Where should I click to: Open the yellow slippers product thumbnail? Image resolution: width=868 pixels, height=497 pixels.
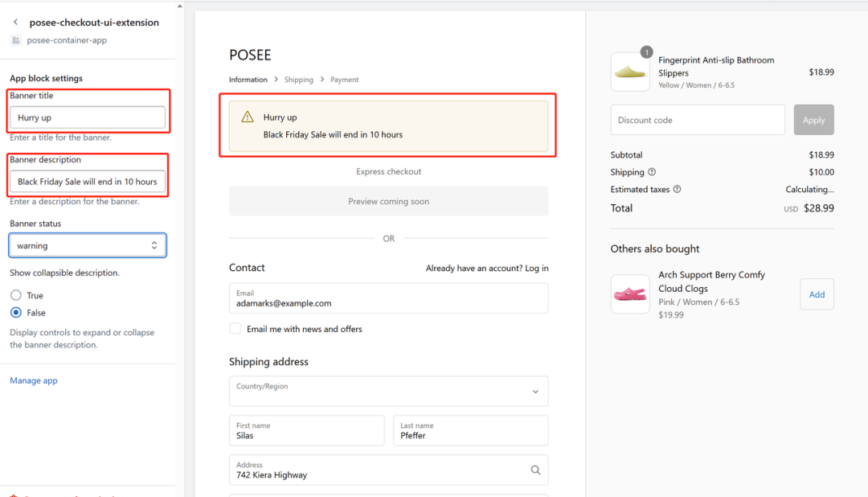[630, 72]
